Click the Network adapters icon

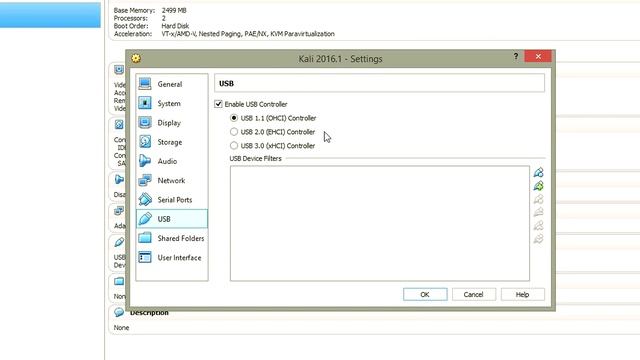tap(145, 180)
